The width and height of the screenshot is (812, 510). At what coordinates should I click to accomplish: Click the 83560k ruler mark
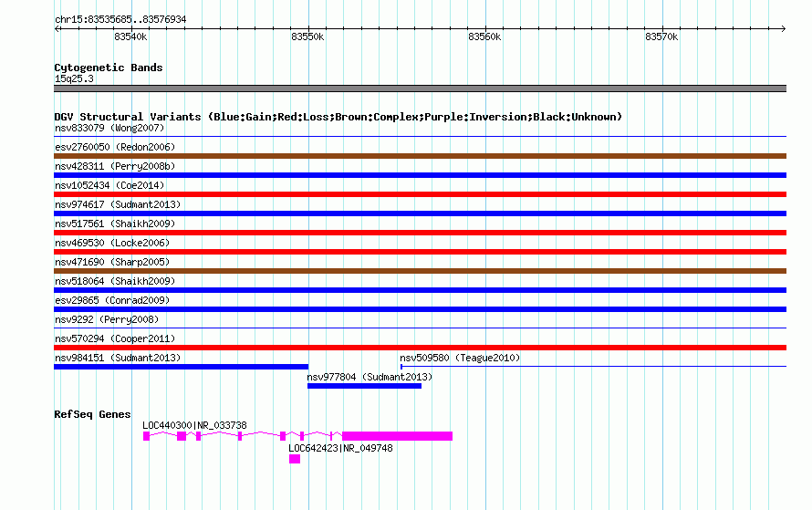point(484,36)
